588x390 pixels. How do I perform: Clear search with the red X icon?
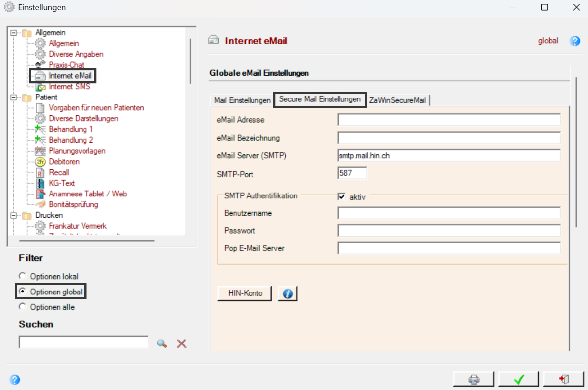pyautogui.click(x=181, y=343)
